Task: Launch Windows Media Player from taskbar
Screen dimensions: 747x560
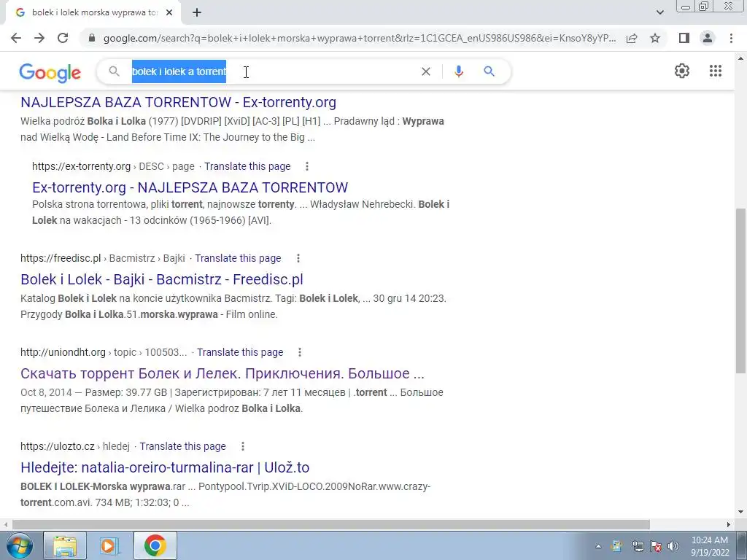Action: coord(109,545)
